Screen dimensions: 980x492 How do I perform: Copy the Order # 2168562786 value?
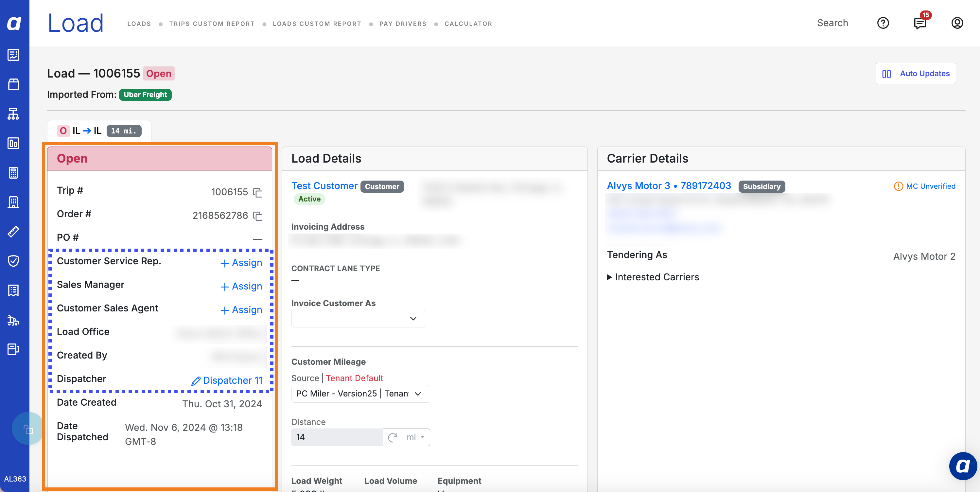pos(258,216)
